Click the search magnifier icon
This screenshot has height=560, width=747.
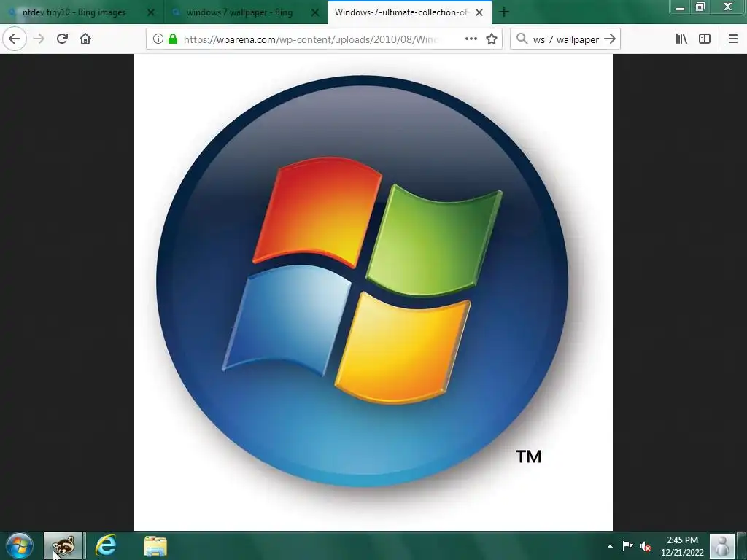point(522,39)
